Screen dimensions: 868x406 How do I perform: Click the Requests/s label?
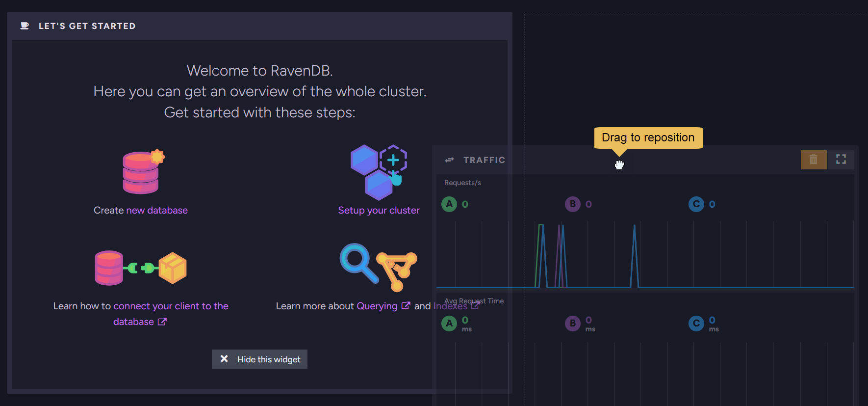pyautogui.click(x=462, y=183)
